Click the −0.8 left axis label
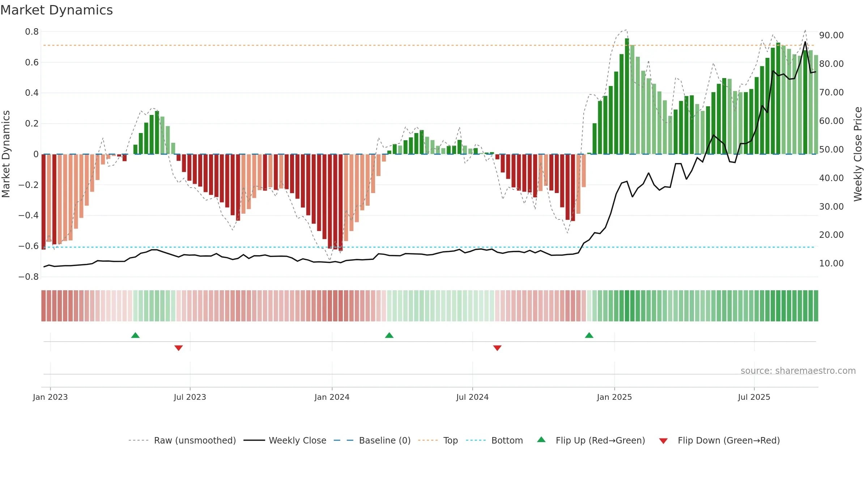868x488 pixels. pos(29,277)
